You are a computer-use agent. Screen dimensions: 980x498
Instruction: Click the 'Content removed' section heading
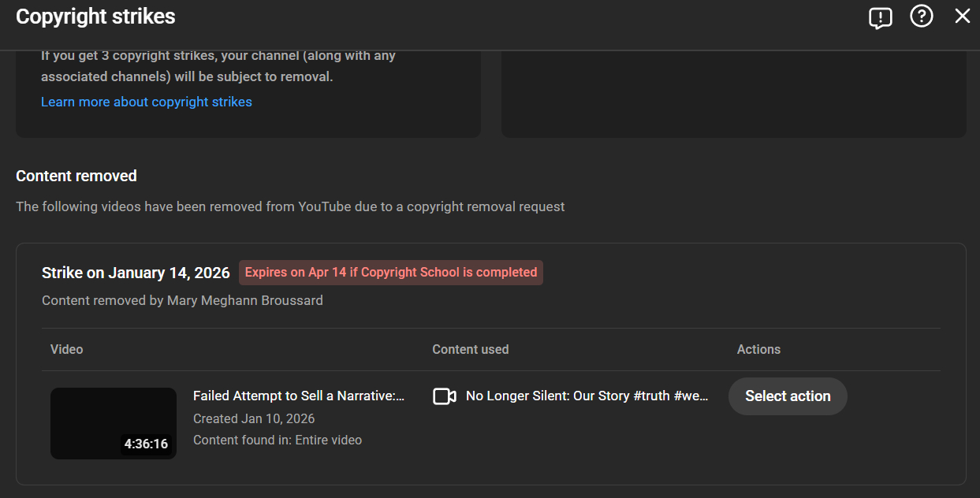(x=76, y=176)
